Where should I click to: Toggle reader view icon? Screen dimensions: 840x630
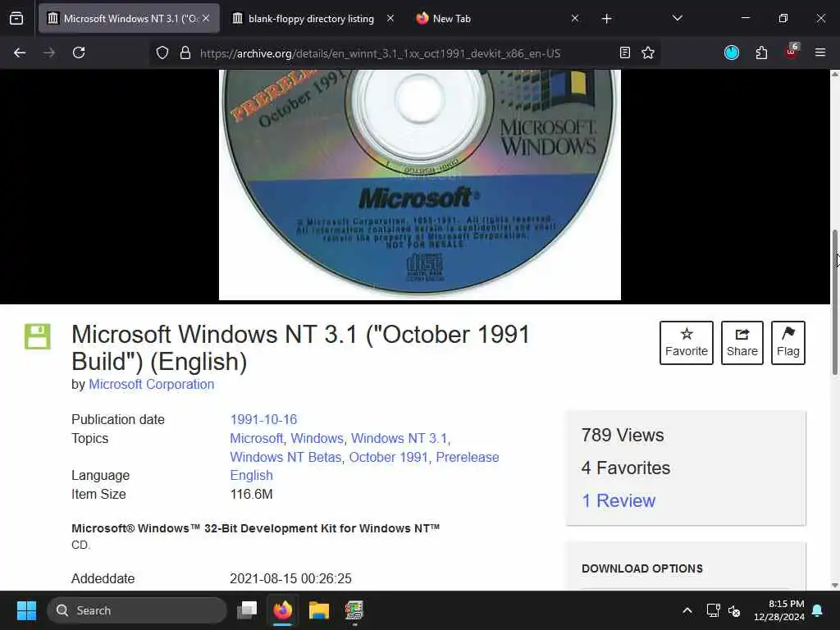pos(624,52)
